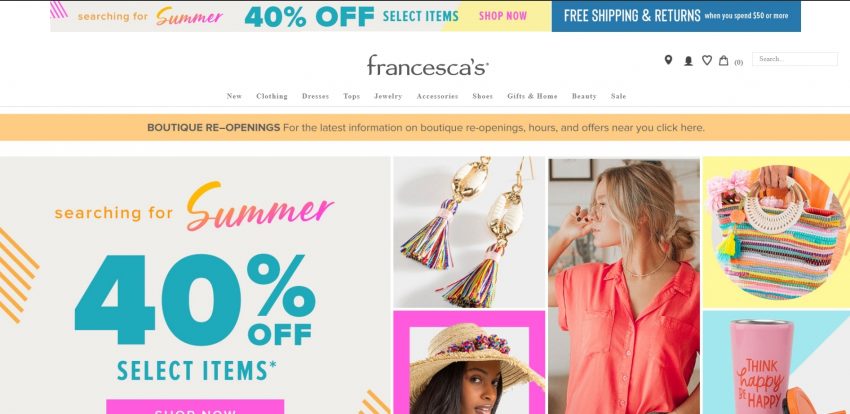Open the Dresses menu

tap(315, 96)
